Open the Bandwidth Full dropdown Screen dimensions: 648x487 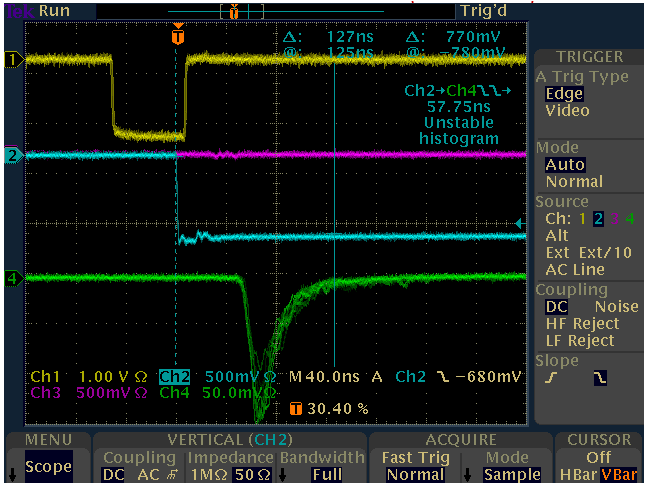pyautogui.click(x=327, y=475)
